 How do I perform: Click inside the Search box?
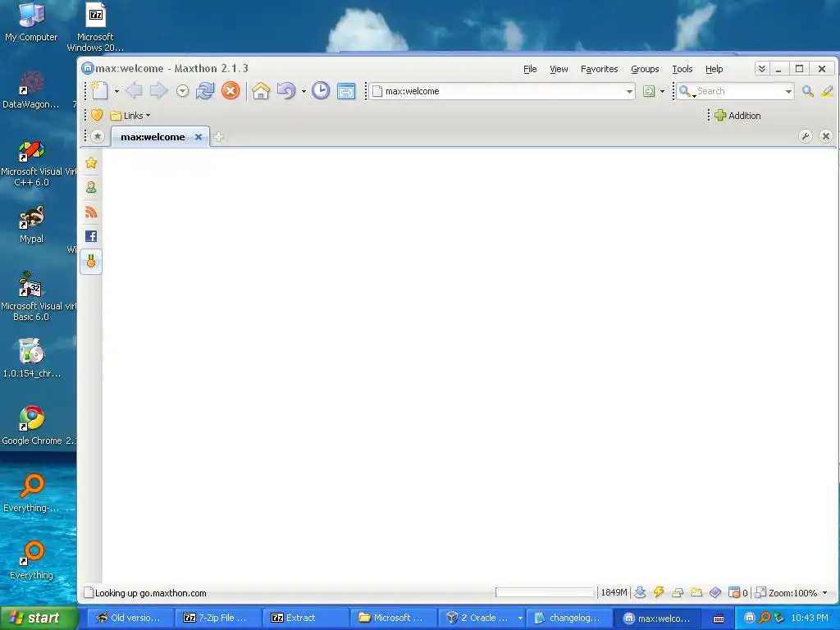(x=739, y=91)
